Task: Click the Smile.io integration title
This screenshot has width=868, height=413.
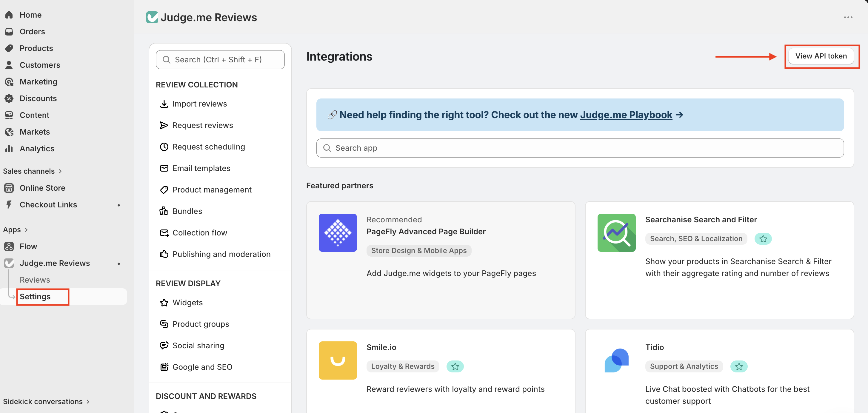Action: tap(381, 347)
